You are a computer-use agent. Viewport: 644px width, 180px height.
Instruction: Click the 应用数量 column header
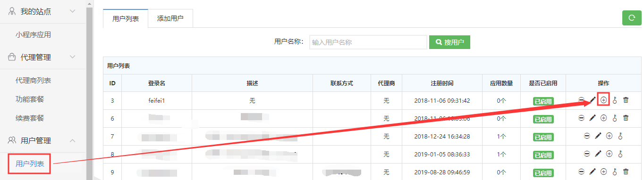(x=501, y=83)
